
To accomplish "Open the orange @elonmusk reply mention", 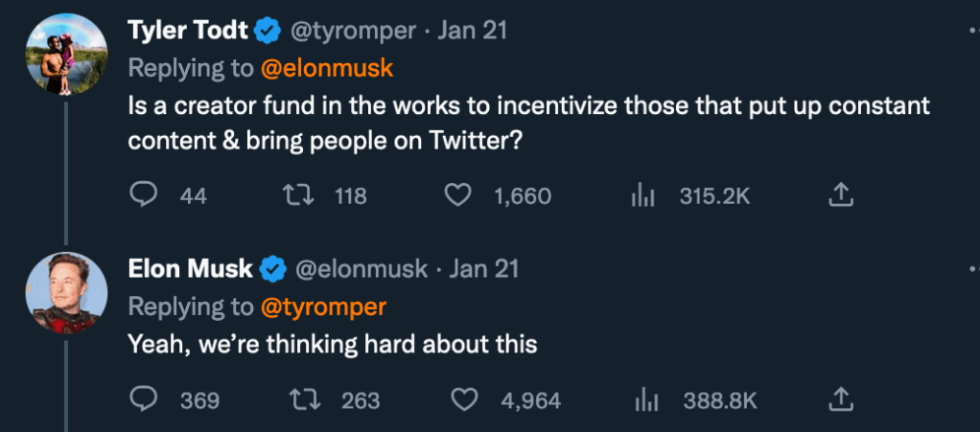I will click(x=327, y=68).
